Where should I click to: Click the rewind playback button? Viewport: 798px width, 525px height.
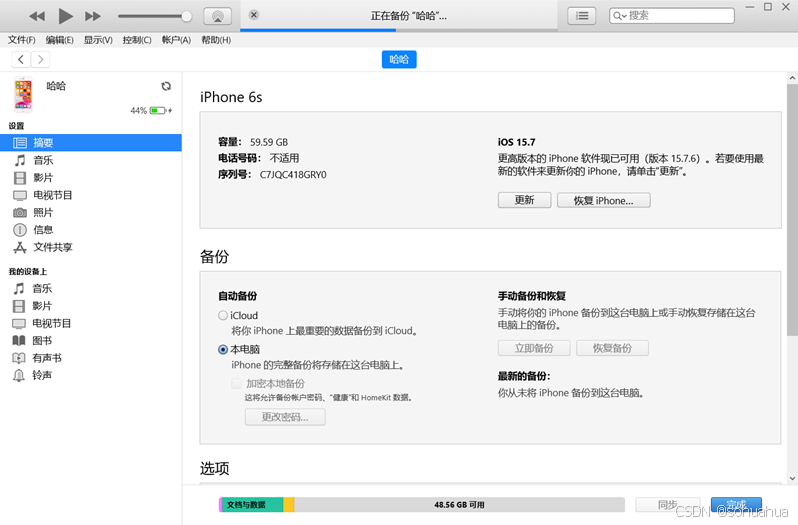point(37,16)
